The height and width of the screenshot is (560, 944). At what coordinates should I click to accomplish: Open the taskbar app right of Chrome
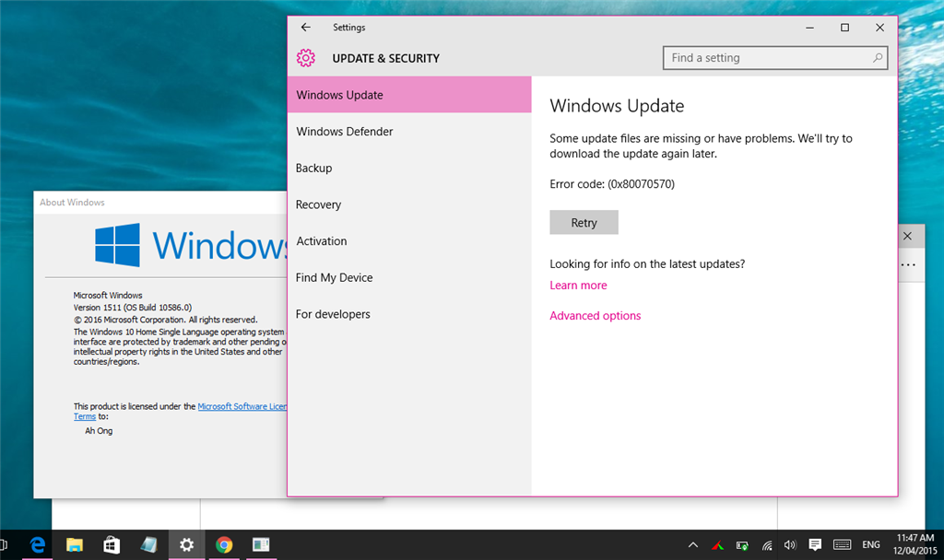pyautogui.click(x=261, y=545)
